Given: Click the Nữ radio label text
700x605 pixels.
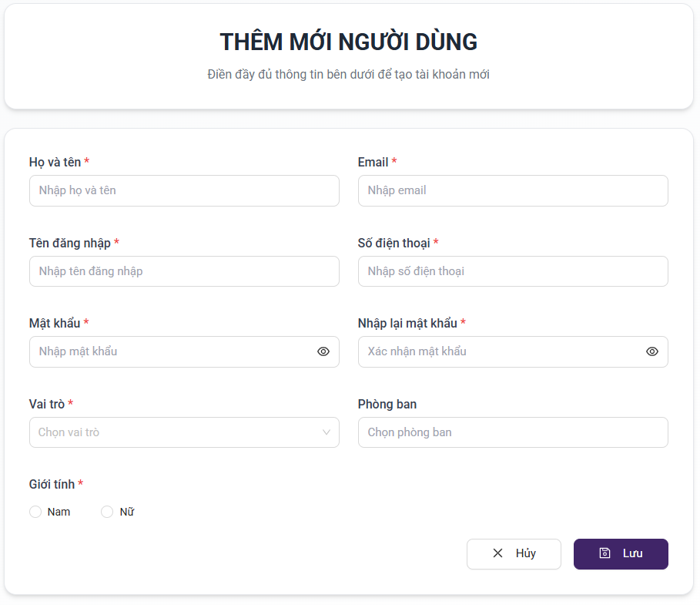Looking at the screenshot, I should point(127,512).
